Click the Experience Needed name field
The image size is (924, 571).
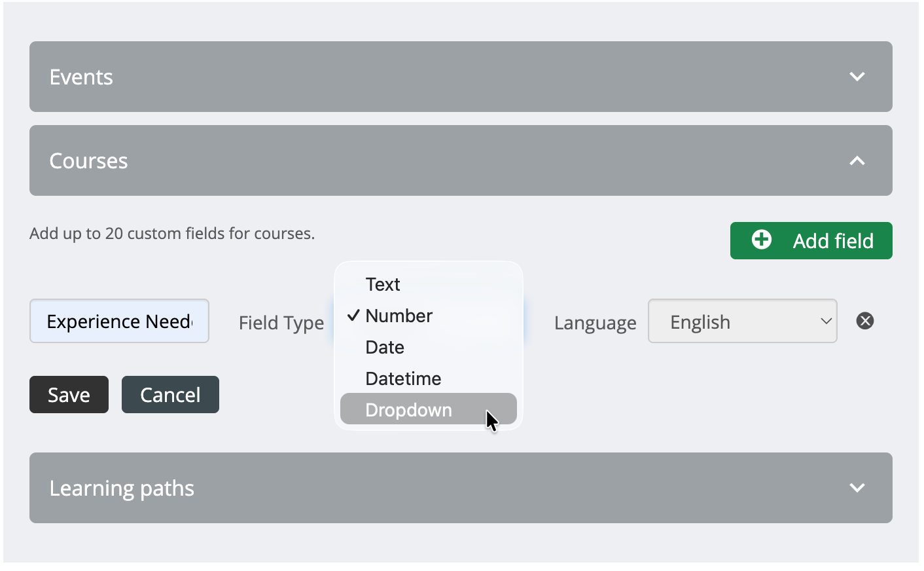tap(119, 322)
